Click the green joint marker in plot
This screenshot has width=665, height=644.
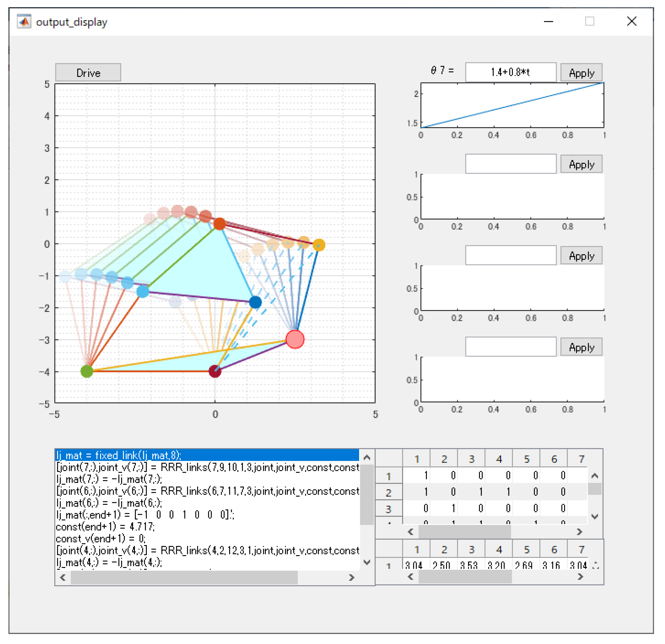87,371
